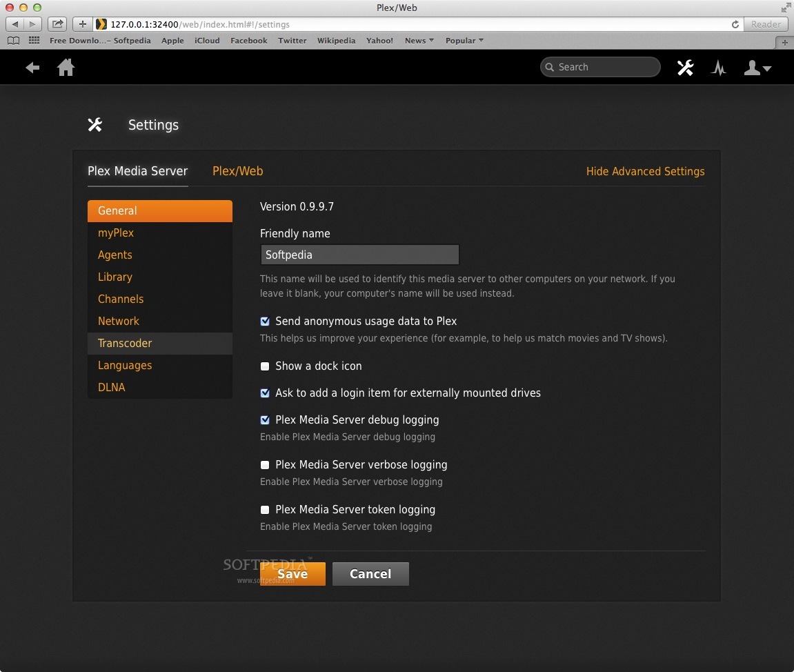Viewport: 794px width, 672px height.
Task: Switch to Plex Media Server tab
Action: [138, 171]
